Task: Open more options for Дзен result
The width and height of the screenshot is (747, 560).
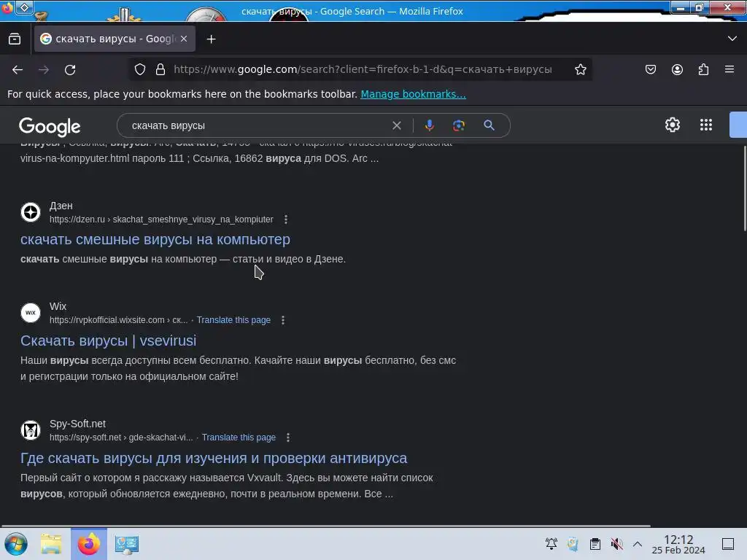Action: coord(286,219)
